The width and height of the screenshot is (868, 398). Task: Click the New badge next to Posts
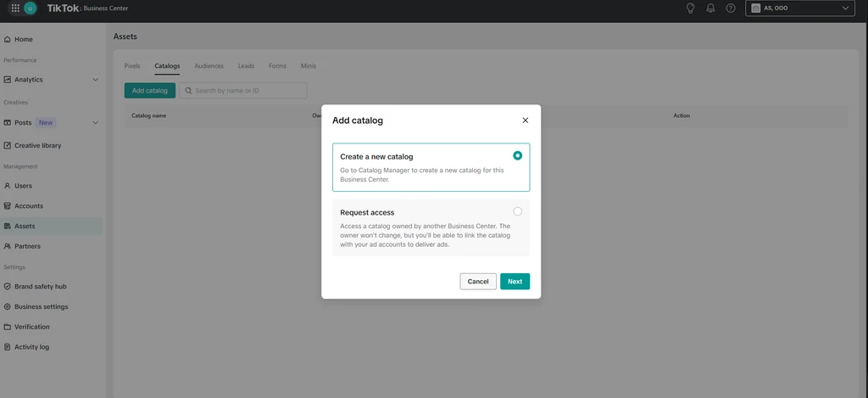[46, 122]
